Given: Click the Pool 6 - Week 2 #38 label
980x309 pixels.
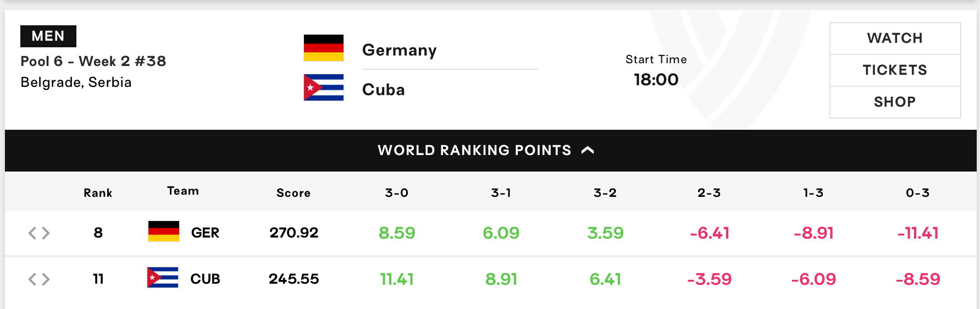Looking at the screenshot, I should [93, 61].
